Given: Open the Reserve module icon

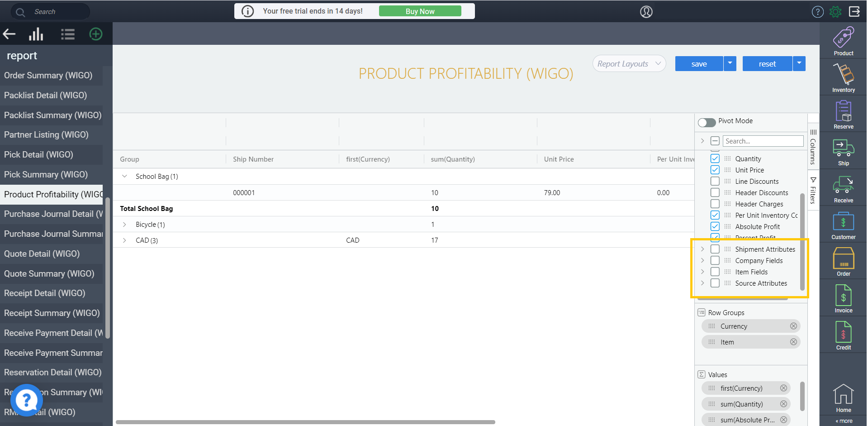Looking at the screenshot, I should click(843, 115).
